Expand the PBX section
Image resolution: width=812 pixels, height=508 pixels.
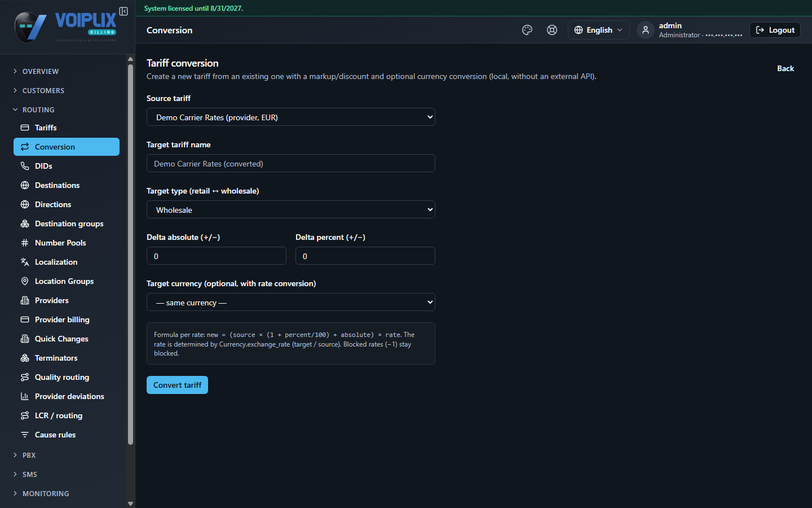pyautogui.click(x=24, y=455)
